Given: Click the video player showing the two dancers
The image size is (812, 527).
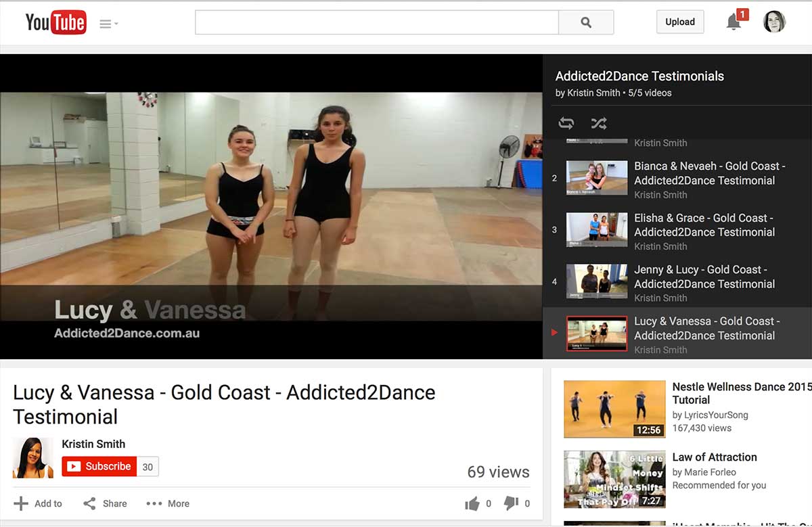Looking at the screenshot, I should click(x=271, y=206).
